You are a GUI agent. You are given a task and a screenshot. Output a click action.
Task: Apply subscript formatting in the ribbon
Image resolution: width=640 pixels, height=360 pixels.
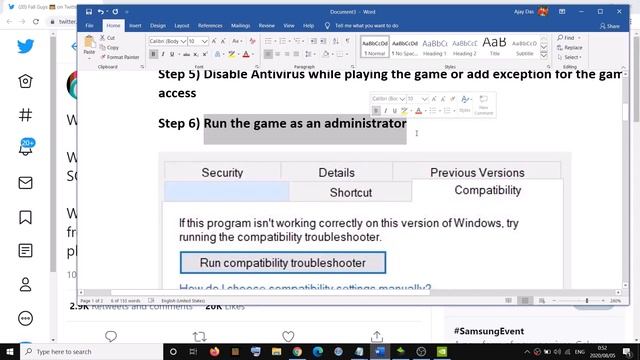196,54
